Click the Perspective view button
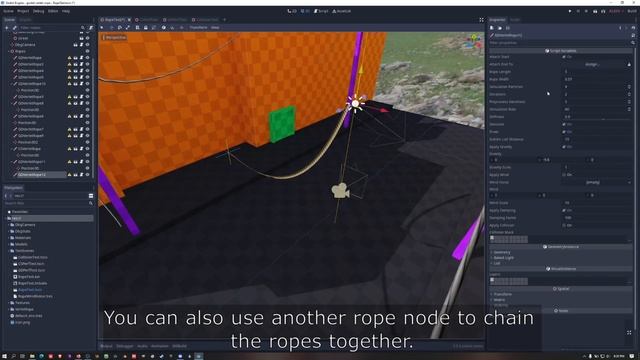 pyautogui.click(x=115, y=38)
